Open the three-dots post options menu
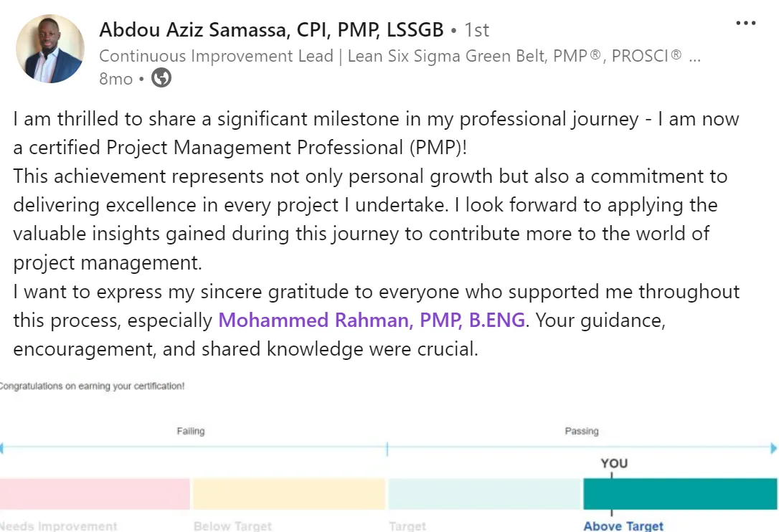779x532 pixels. click(746, 23)
